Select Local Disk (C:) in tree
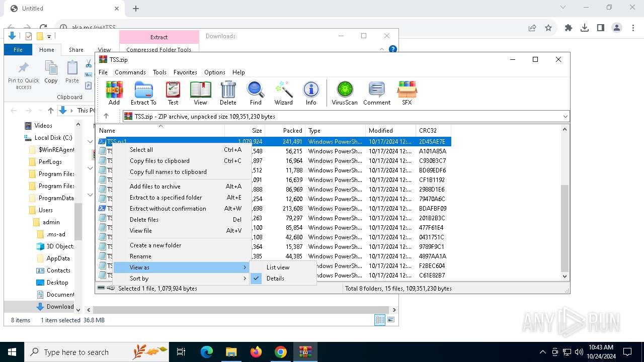644x362 pixels. pyautogui.click(x=53, y=138)
